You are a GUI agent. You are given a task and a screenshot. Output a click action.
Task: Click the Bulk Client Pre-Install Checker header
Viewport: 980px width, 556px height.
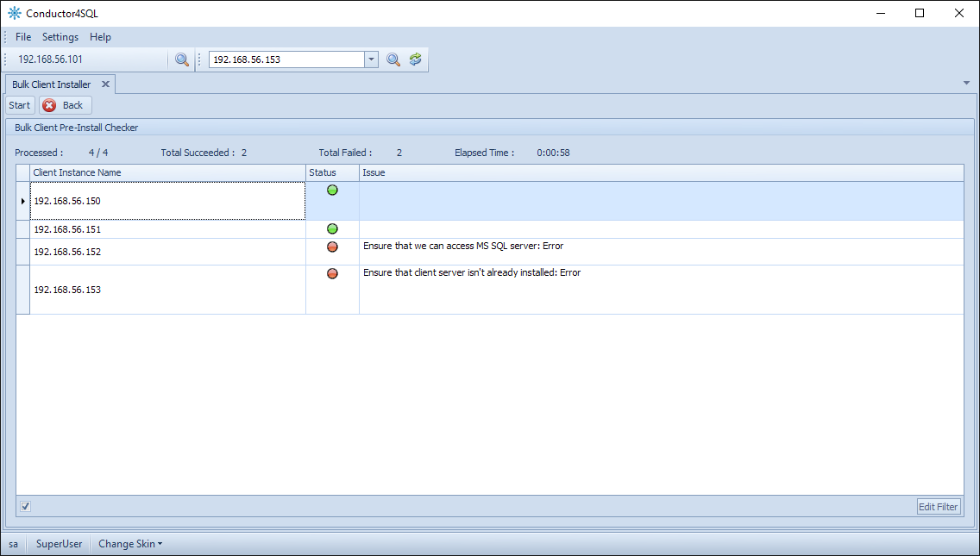coord(76,128)
